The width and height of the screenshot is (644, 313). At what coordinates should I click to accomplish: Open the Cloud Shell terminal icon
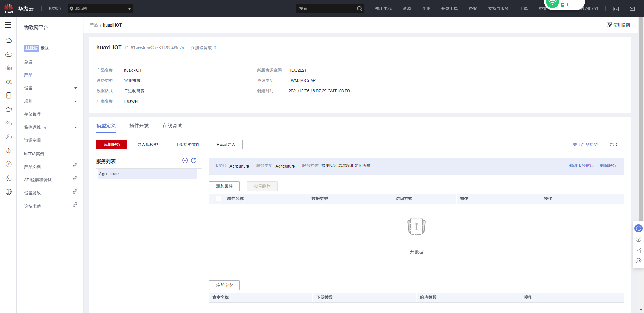click(616, 9)
